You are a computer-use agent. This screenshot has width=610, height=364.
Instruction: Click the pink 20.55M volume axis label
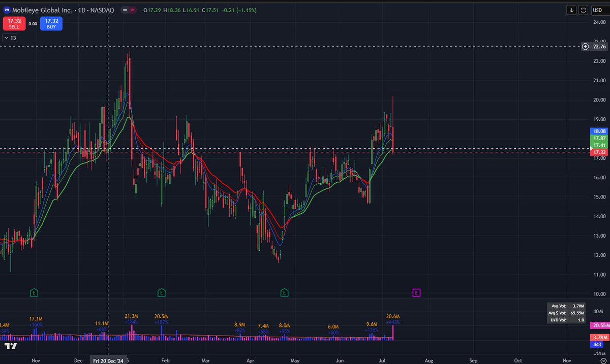599,325
